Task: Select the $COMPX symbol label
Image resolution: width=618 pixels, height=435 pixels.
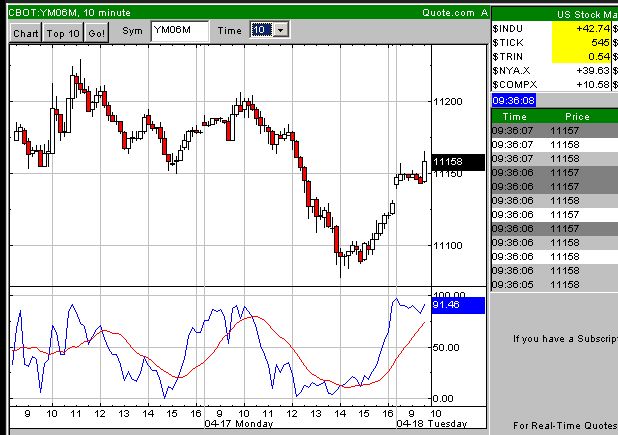Action: click(x=515, y=85)
